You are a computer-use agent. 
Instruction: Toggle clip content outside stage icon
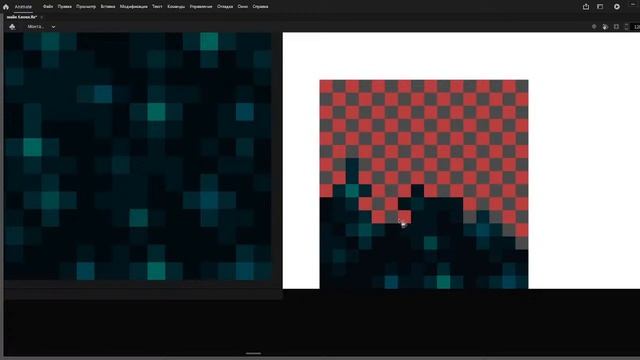click(616, 27)
